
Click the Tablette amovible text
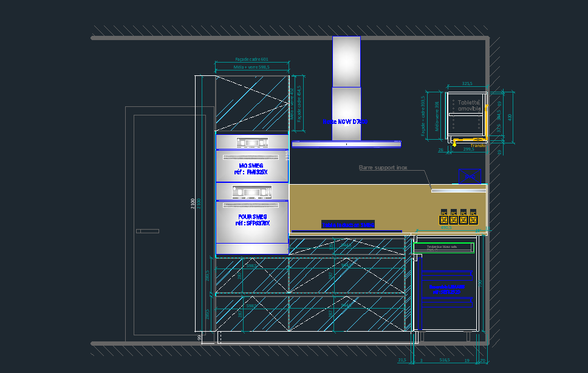(469, 106)
